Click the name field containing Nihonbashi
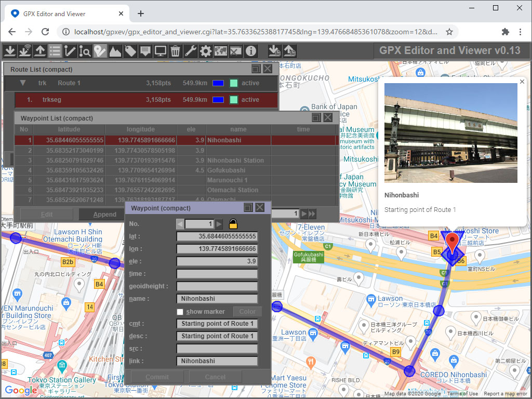Screen dimensions: 532x399 (217, 299)
